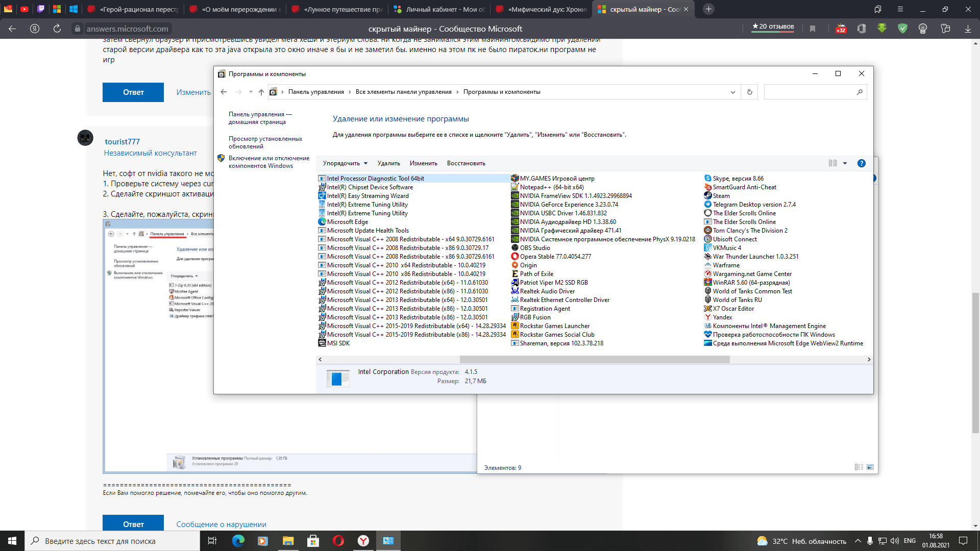980x551 pixels.
Task: Click Сообщение о нарушении link
Action: click(x=221, y=524)
